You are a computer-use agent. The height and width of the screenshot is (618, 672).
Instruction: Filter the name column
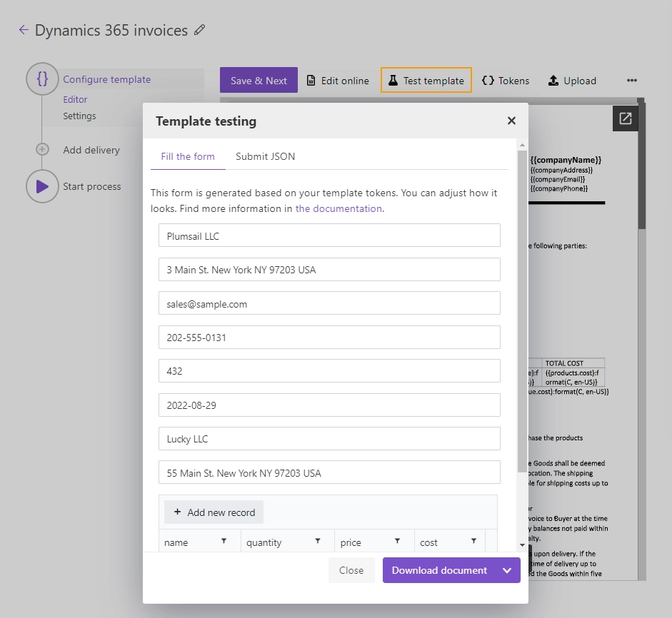(x=224, y=541)
